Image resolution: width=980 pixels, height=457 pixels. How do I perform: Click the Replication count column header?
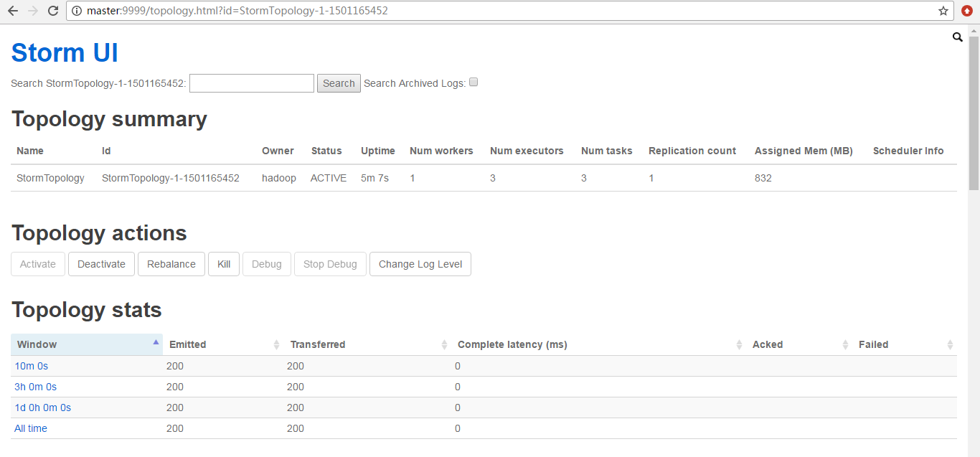pos(692,151)
